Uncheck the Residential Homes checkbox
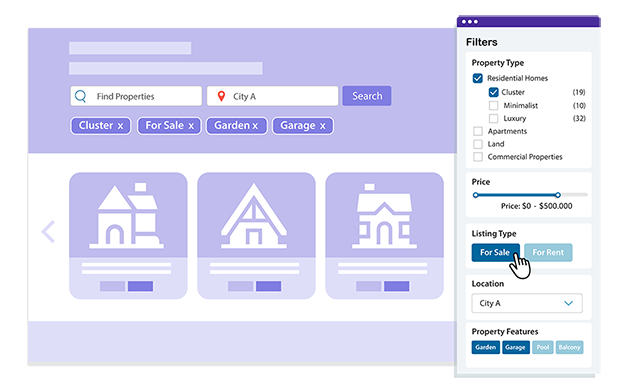 [x=477, y=78]
